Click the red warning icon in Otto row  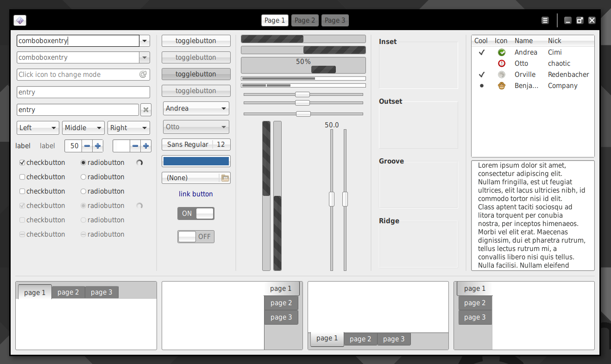(501, 63)
